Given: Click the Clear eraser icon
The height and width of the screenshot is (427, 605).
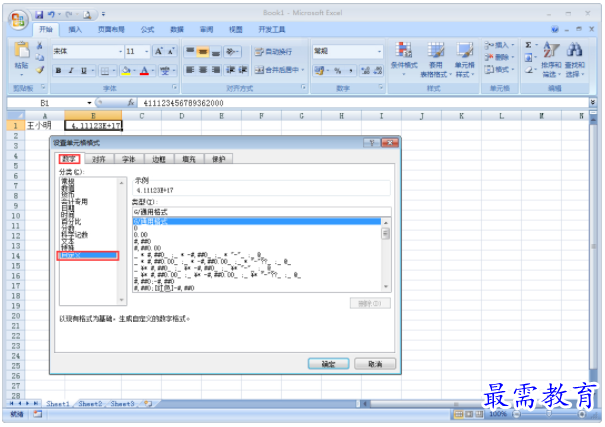Looking at the screenshot, I should click(x=529, y=70).
